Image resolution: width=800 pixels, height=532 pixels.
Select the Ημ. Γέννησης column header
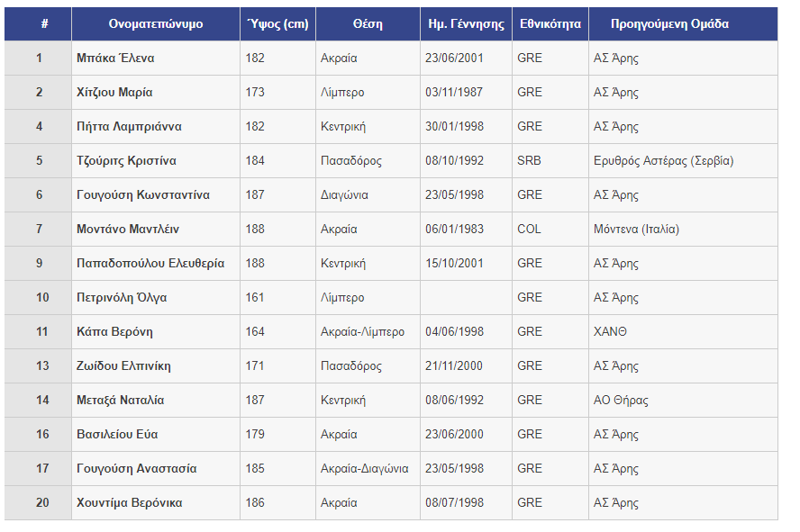[x=467, y=24]
